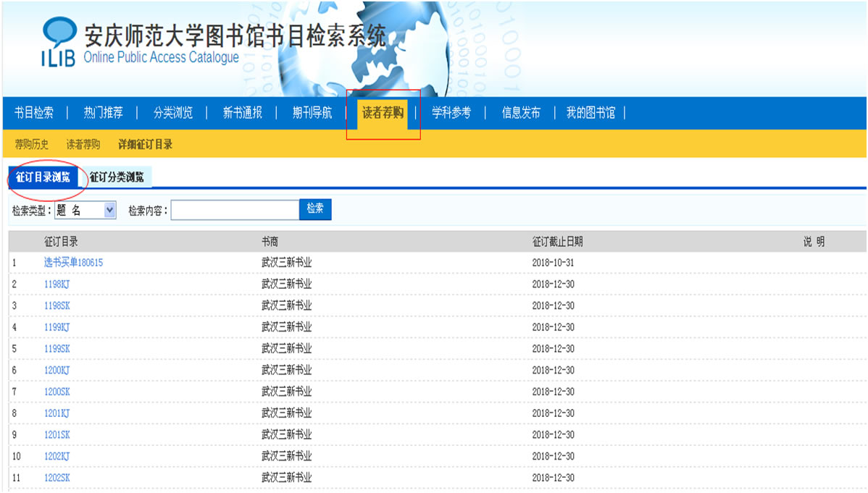Open the 新书通报 menu
Screen dimensions: 868x493
click(x=242, y=113)
